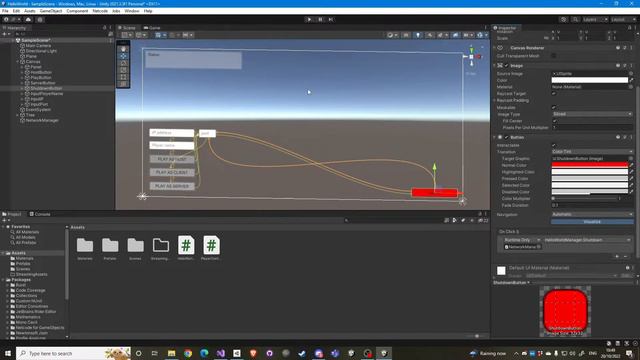Select the Rotate tool in scene toolbar
The image size is (640, 360).
tap(124, 63)
